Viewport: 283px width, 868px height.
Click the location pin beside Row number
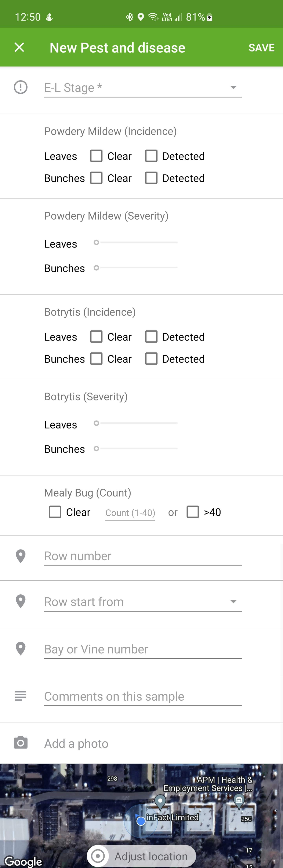(21, 556)
